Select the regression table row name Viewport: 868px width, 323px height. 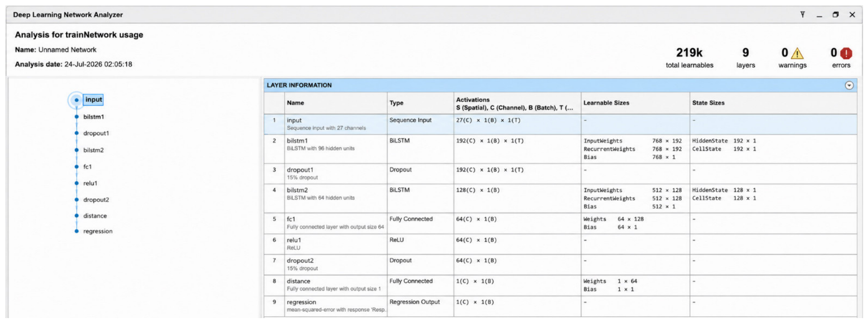point(301,302)
